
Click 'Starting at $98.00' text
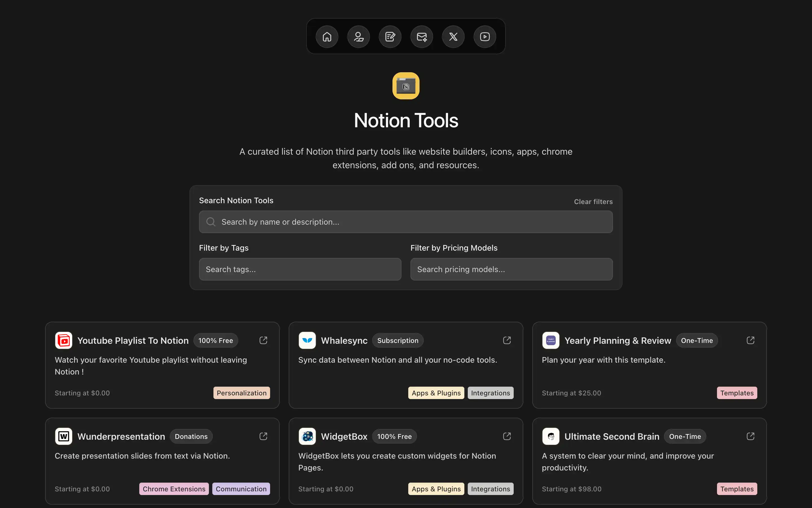point(572,489)
